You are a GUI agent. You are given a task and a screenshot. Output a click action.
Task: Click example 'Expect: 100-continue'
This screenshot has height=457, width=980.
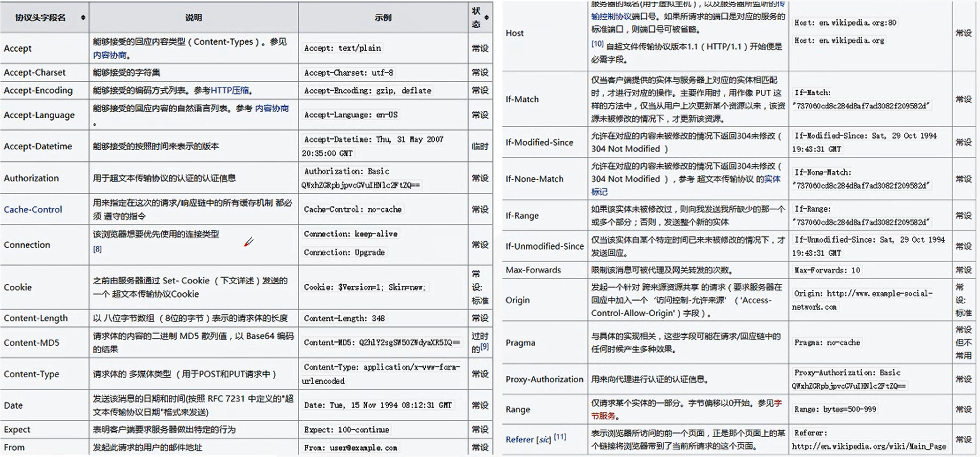tap(346, 429)
